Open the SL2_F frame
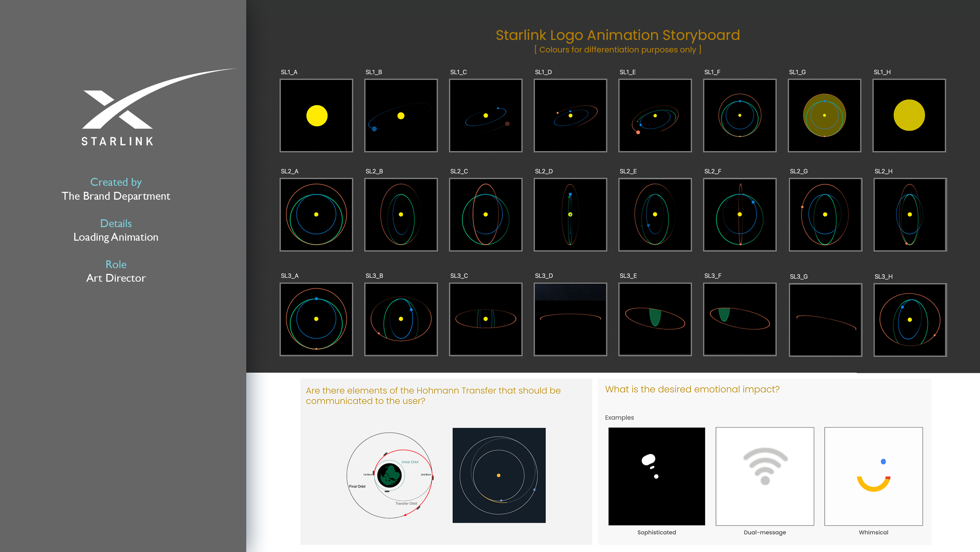 (740, 215)
